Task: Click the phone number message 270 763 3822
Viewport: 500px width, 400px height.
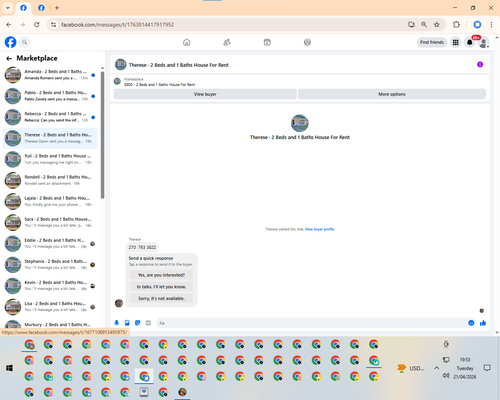Action: [142, 247]
